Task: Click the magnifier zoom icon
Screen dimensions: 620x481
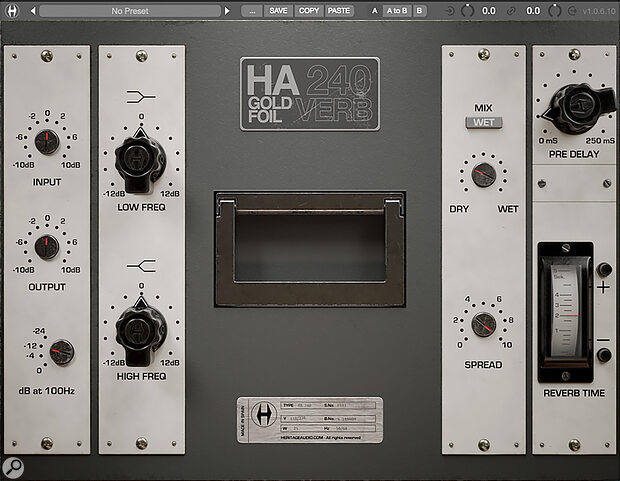Action: point(13,468)
